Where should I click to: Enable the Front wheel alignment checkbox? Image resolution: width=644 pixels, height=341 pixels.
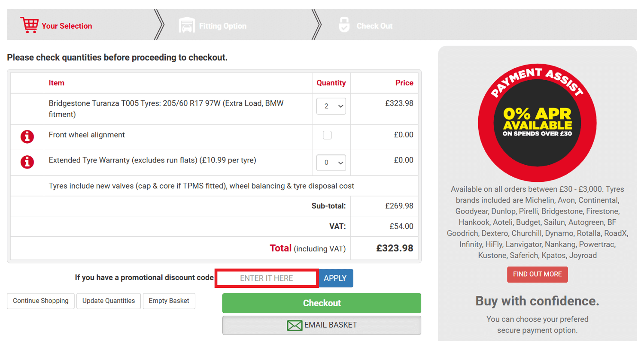pyautogui.click(x=327, y=135)
